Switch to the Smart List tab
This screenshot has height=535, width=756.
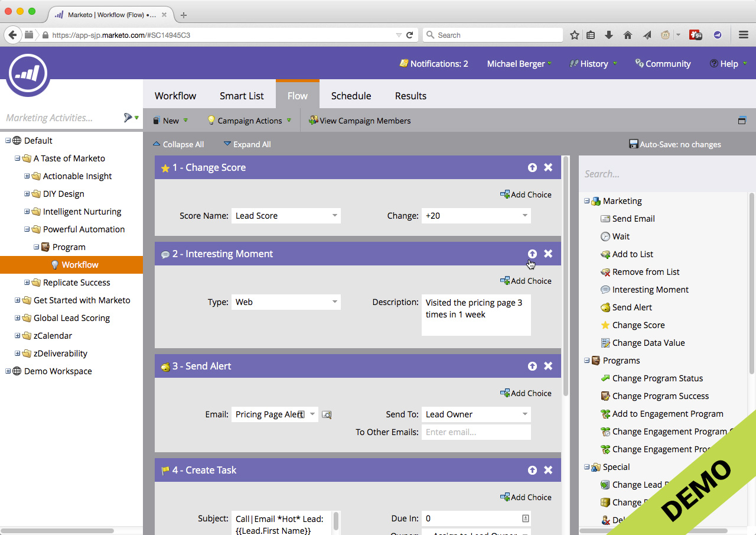point(242,96)
